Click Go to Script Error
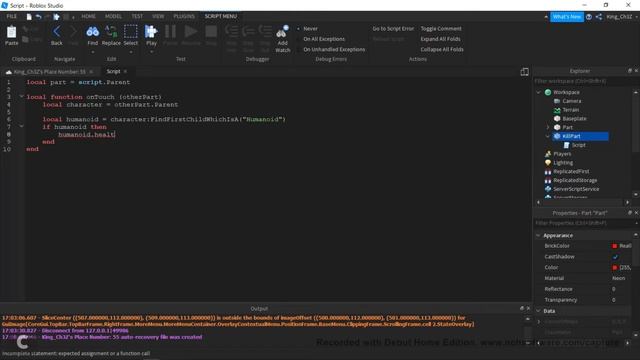The width and height of the screenshot is (640, 360). (x=393, y=29)
